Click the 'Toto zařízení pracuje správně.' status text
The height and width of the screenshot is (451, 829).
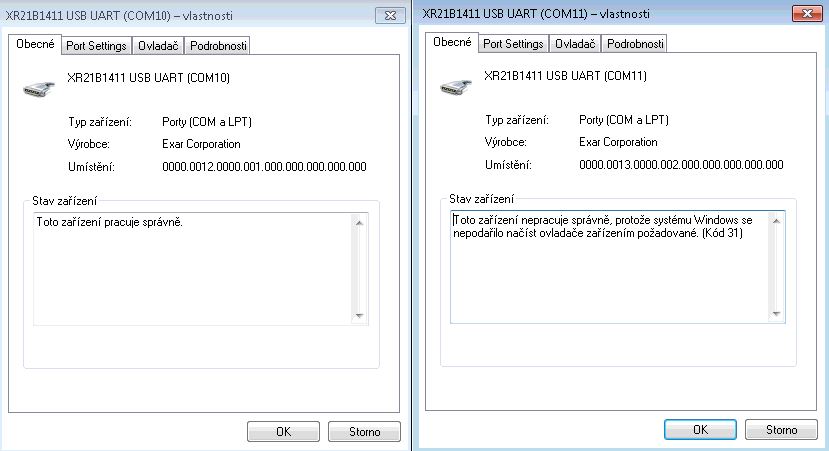[109, 222]
